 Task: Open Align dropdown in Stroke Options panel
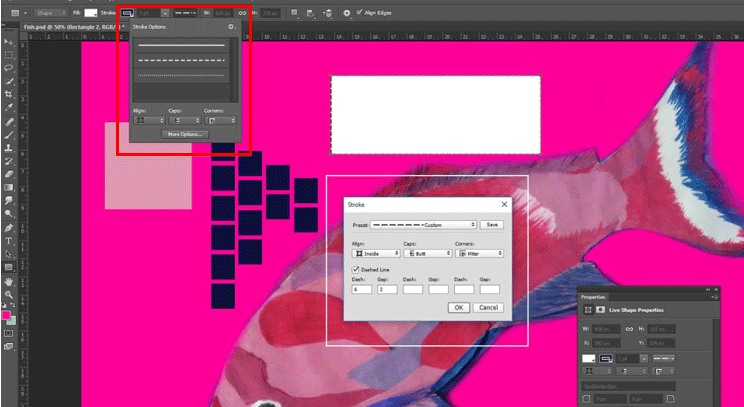pos(149,120)
